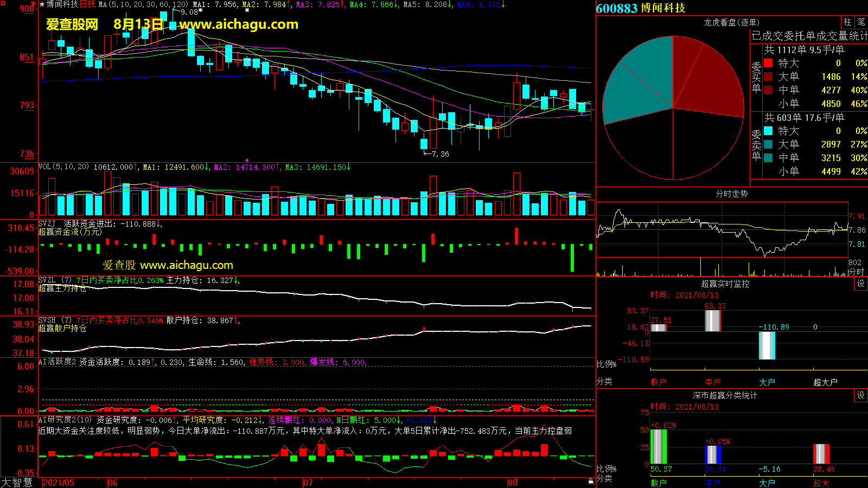Viewport: 868px width, 488px height.
Task: Click the magenta triangle marker below price chart
Action: pos(247,160)
